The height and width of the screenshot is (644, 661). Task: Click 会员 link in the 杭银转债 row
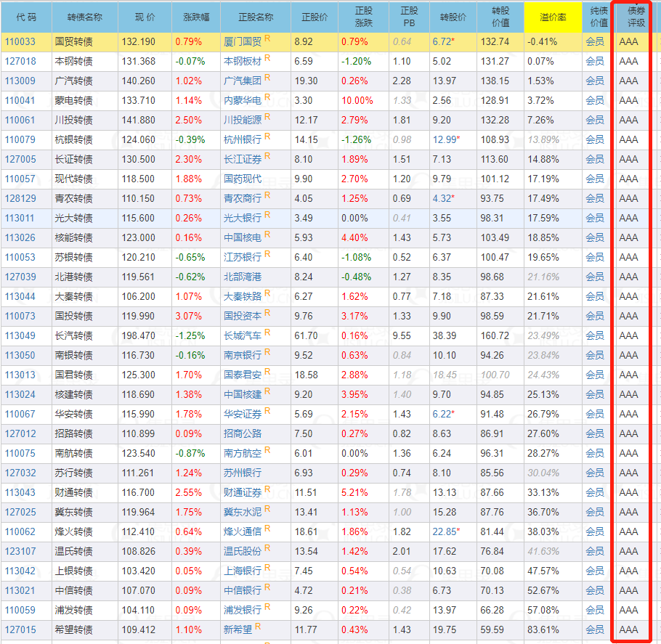(x=595, y=140)
